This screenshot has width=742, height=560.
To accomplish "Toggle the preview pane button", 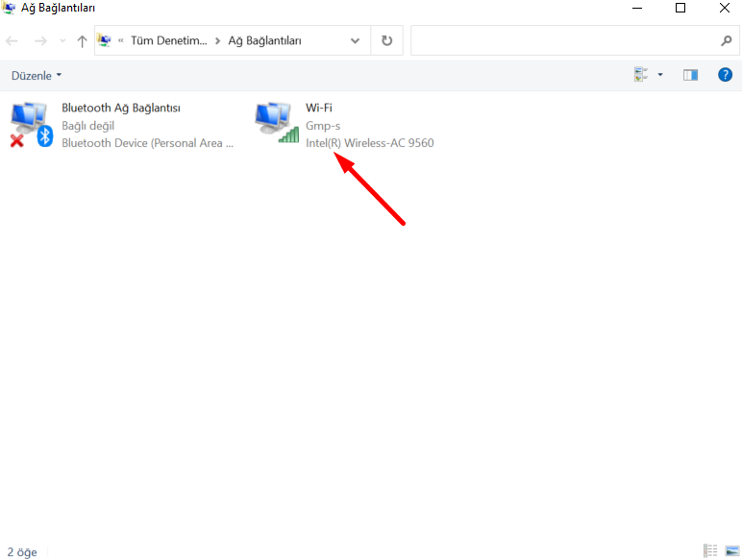I will pyautogui.click(x=690, y=75).
